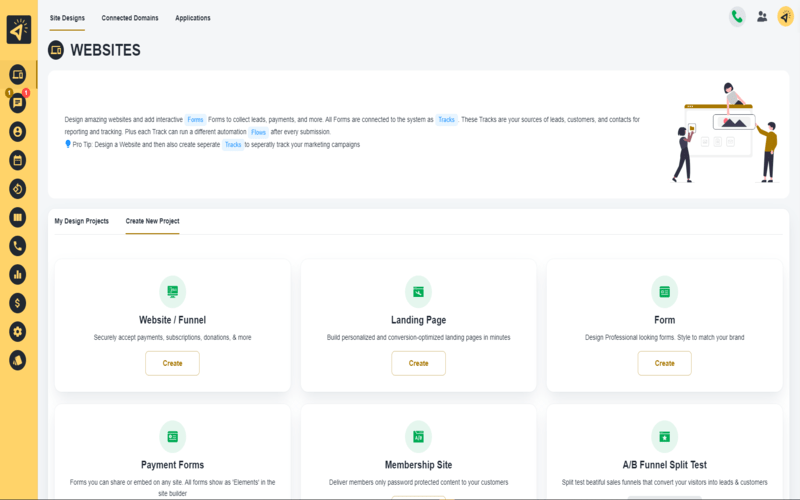Image resolution: width=800 pixels, height=500 pixels.
Task: Open the Websites devices icon in sidebar
Action: [17, 75]
